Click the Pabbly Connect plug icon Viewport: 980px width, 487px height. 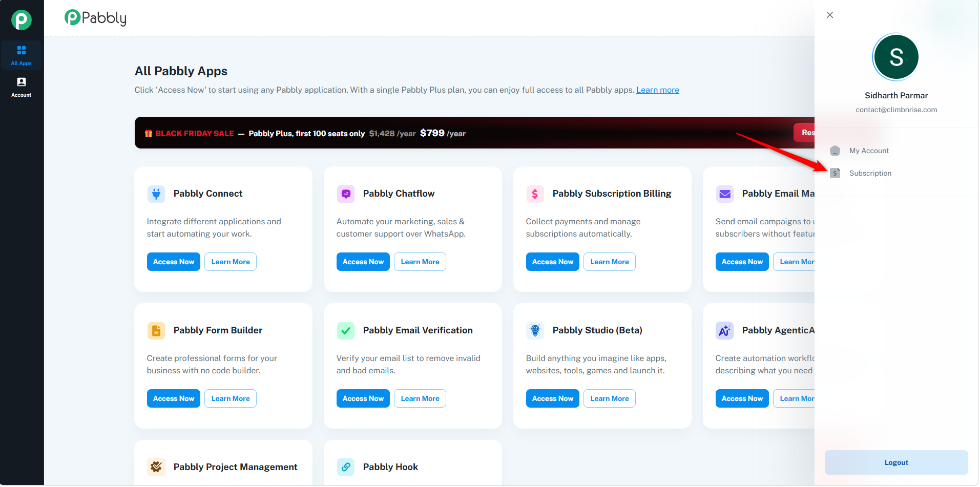coord(156,194)
